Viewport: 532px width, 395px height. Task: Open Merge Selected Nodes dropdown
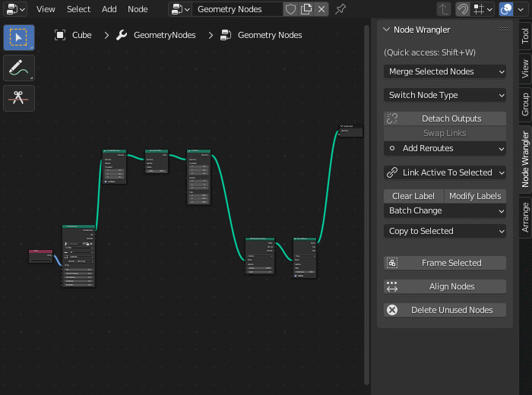[x=445, y=71]
